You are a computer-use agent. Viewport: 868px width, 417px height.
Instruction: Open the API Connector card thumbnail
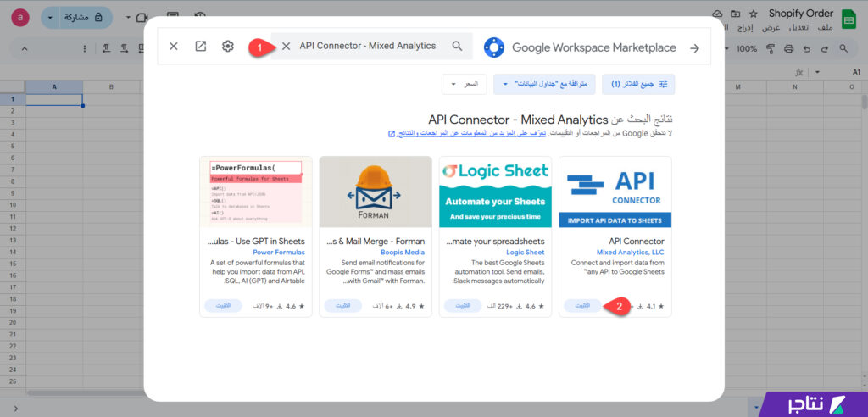point(615,192)
